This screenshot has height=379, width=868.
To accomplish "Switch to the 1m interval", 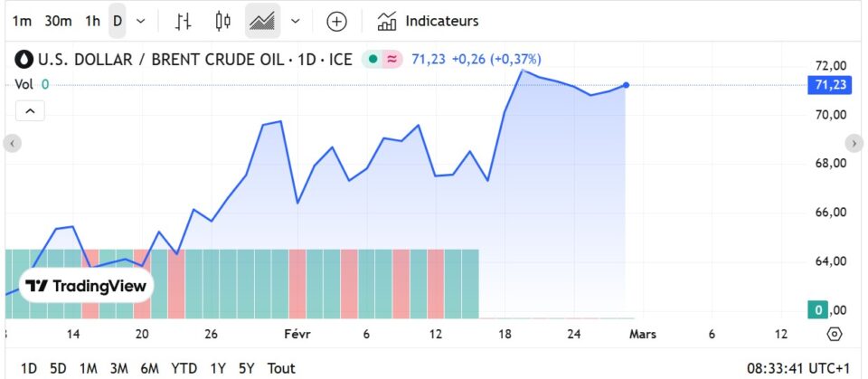I will [22, 21].
